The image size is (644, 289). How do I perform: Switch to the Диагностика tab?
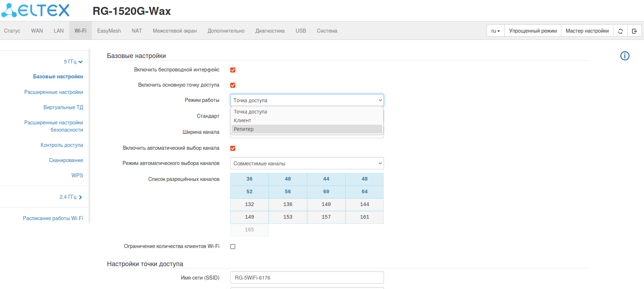click(270, 31)
